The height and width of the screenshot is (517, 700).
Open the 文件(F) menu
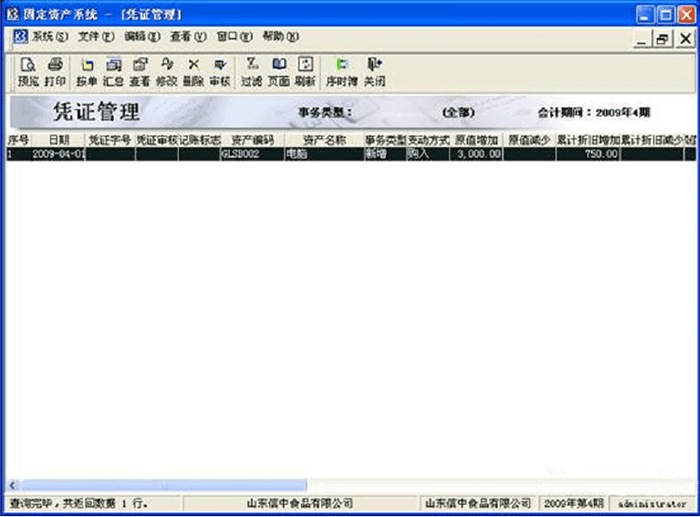[x=96, y=37]
